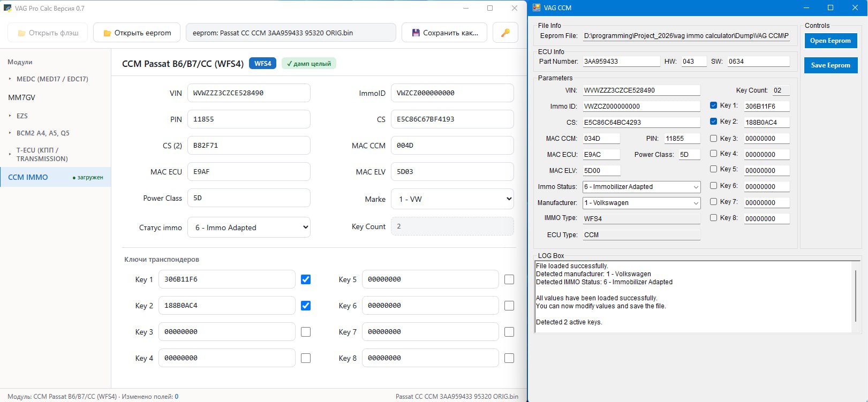The height and width of the screenshot is (402, 868).
Task: Open Immo Status dropdown in VAG CCM window
Action: (x=641, y=187)
